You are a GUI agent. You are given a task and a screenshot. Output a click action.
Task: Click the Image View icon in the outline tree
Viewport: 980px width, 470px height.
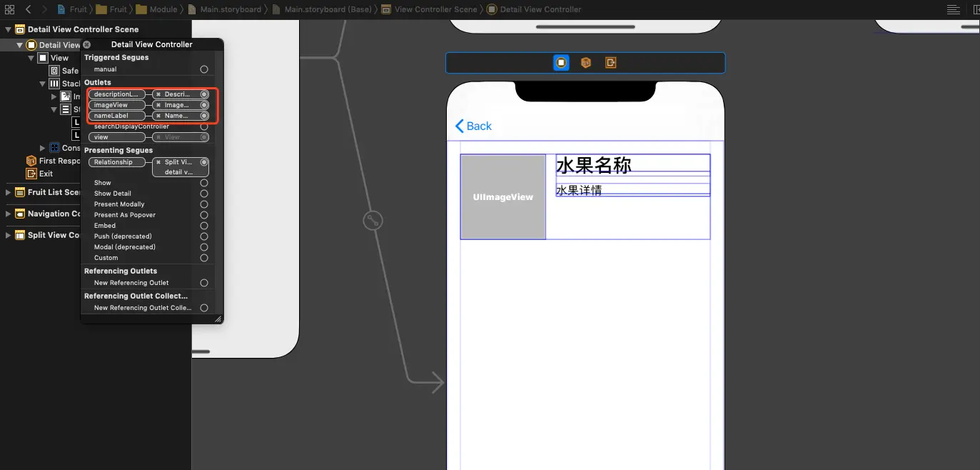pyautogui.click(x=66, y=96)
